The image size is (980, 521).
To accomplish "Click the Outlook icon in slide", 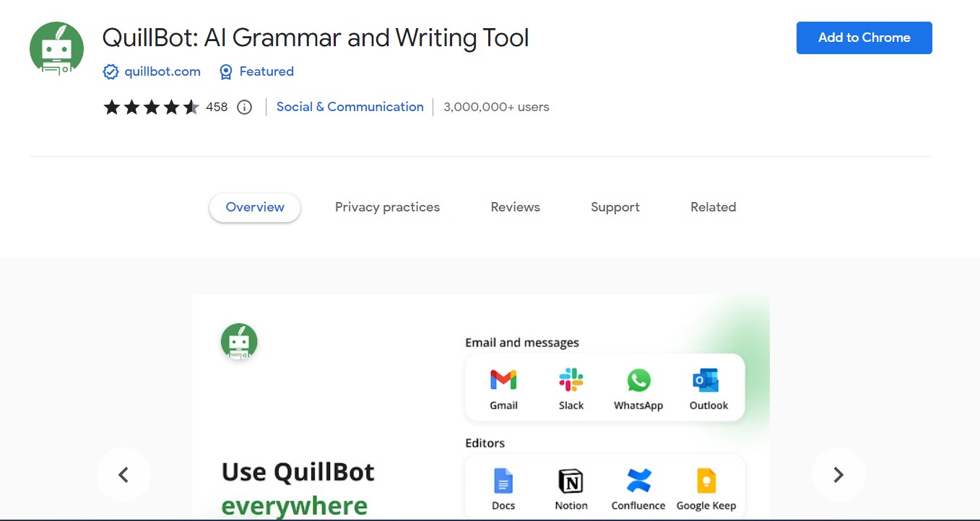I will (706, 380).
